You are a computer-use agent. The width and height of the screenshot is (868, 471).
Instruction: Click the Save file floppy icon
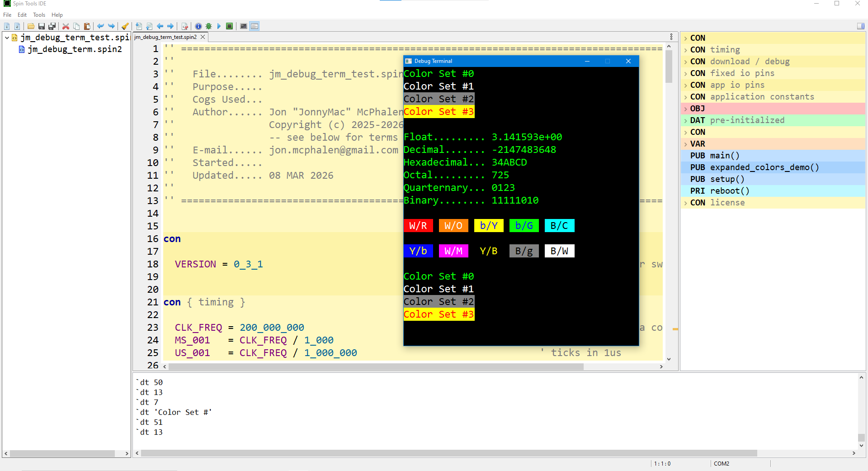pos(42,26)
